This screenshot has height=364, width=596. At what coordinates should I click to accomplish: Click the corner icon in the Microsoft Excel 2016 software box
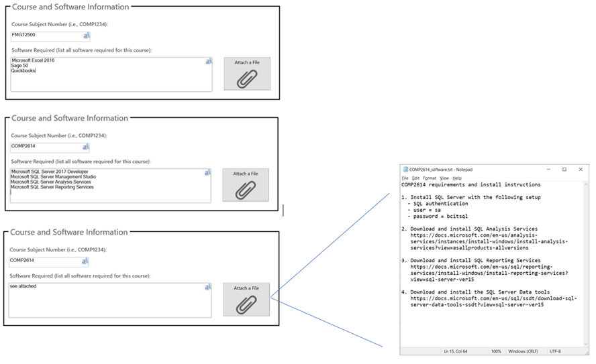point(208,61)
